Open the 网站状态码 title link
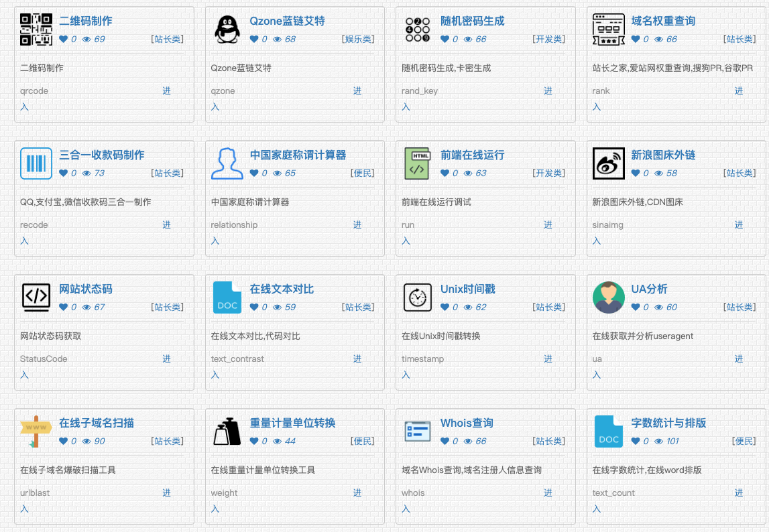The width and height of the screenshot is (769, 532). (86, 289)
